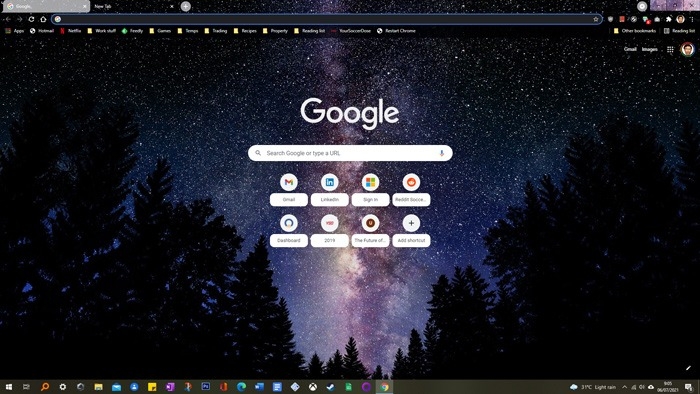Open a new tab with plus button
Image resolution: width=700 pixels, height=394 pixels.
tap(186, 6)
